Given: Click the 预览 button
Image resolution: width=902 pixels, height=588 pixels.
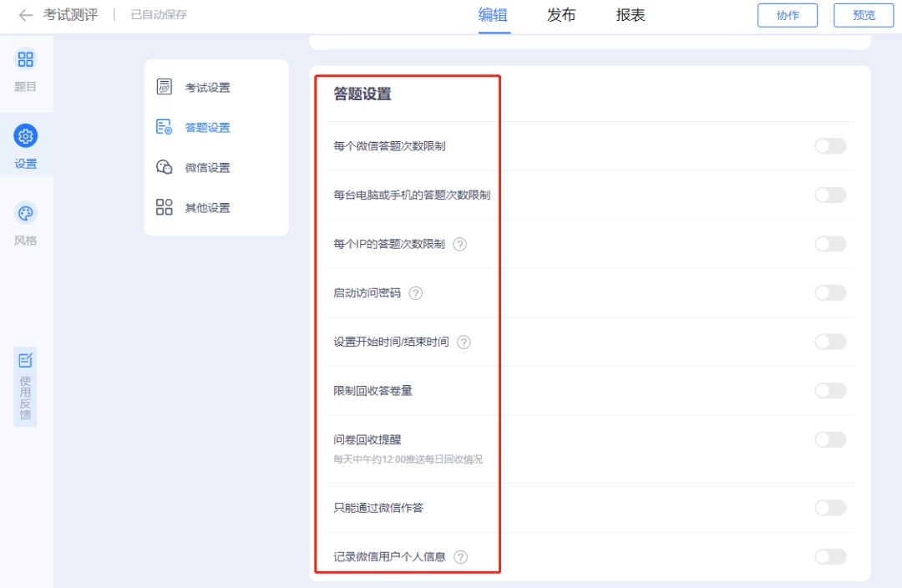Looking at the screenshot, I should (864, 16).
